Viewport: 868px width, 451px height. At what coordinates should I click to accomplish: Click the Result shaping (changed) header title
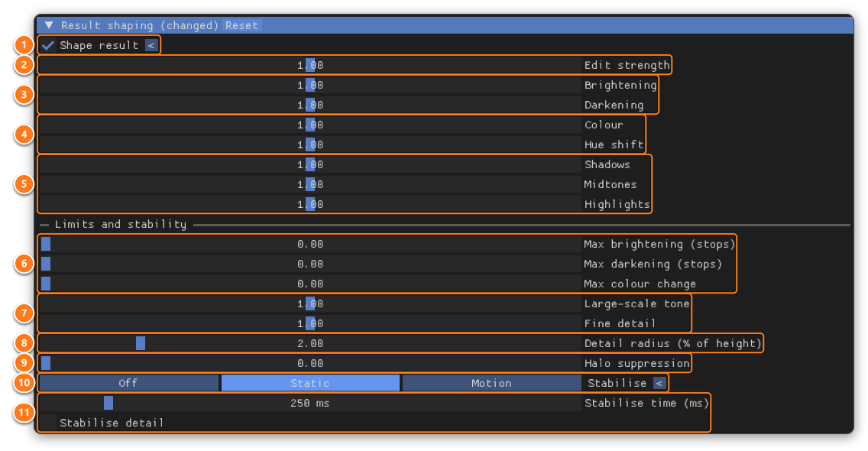(x=140, y=25)
